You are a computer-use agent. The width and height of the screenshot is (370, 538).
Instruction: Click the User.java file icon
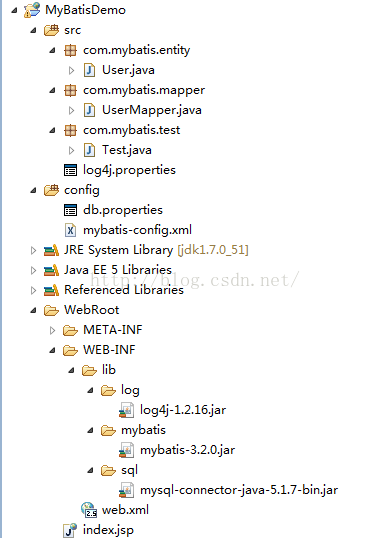tap(89, 70)
